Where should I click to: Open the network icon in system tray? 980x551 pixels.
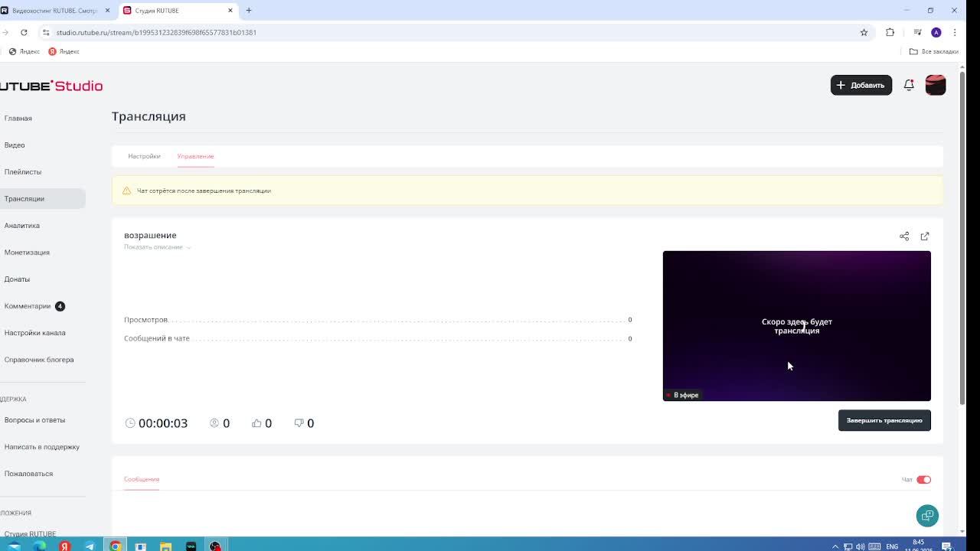click(848, 546)
